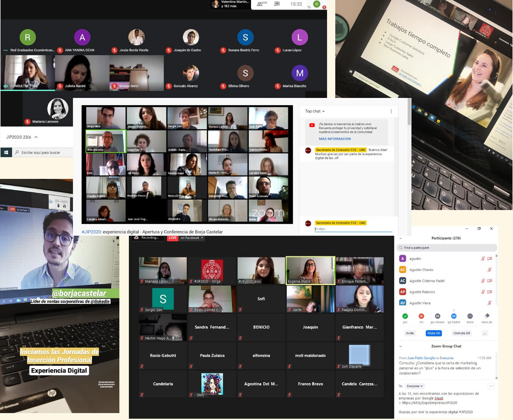Screen dimensions: 513x420
Task: Toggle Agustin Palacios microphone icon
Action: [x=483, y=292]
